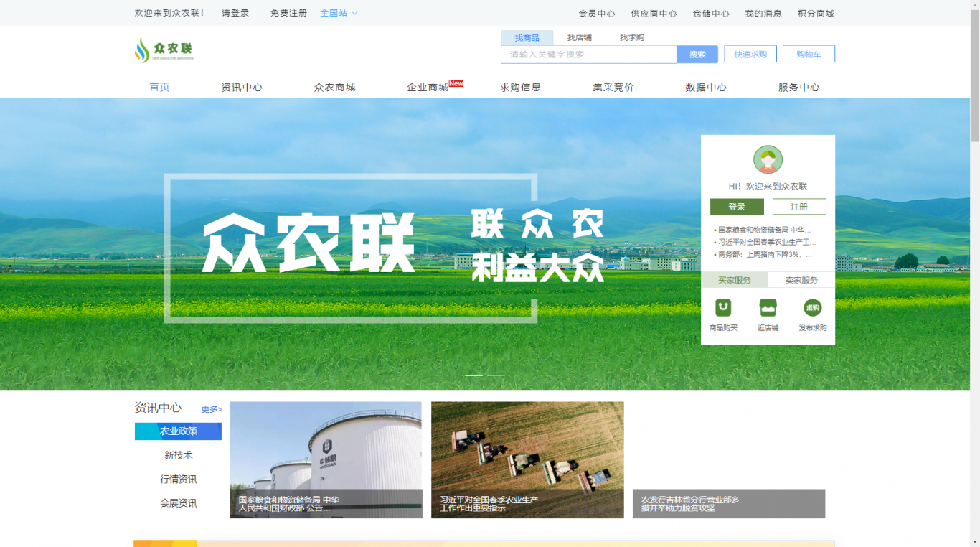This screenshot has height=547, width=980.
Task: Select the first banner carousel indicator
Action: click(473, 375)
